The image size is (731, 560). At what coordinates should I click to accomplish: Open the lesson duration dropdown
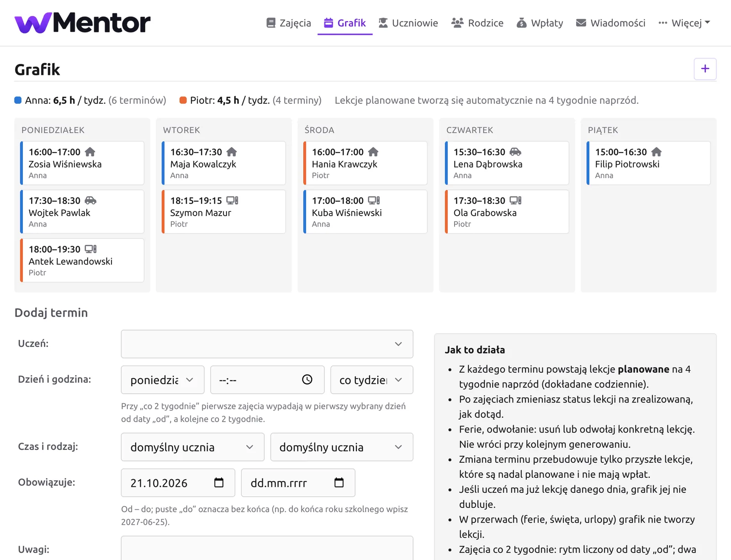click(x=193, y=447)
